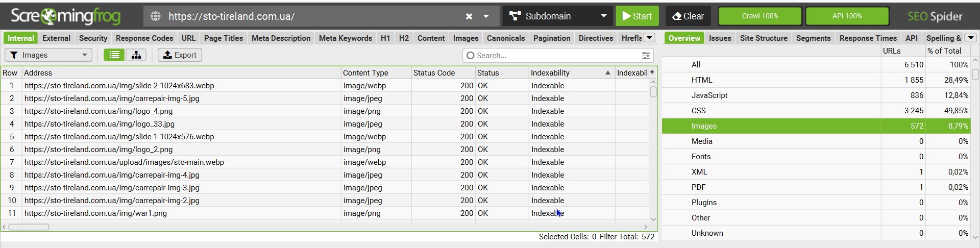Click the globe icon beside the URL
The width and height of the screenshot is (980, 248).
pos(156,16)
